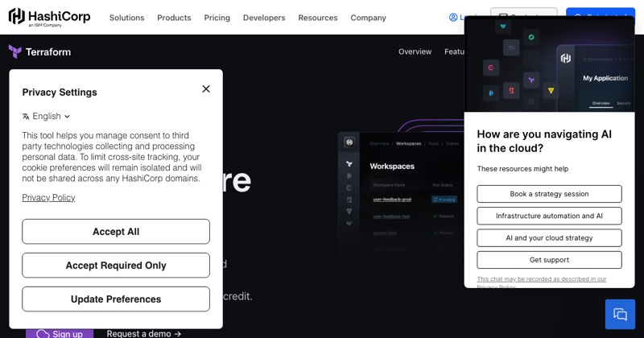Screen dimensions: 644x338
Task: Open the Privacy Policy link
Action: click(x=48, y=197)
